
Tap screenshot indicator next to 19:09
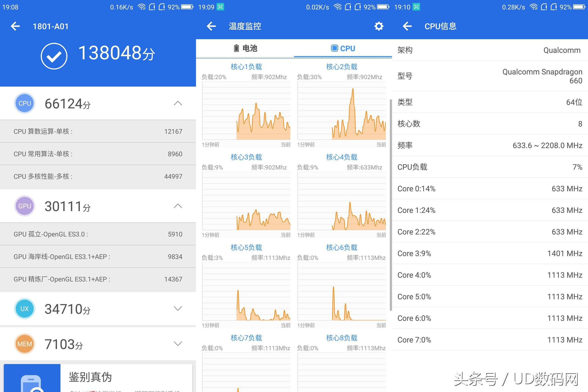pos(220,7)
